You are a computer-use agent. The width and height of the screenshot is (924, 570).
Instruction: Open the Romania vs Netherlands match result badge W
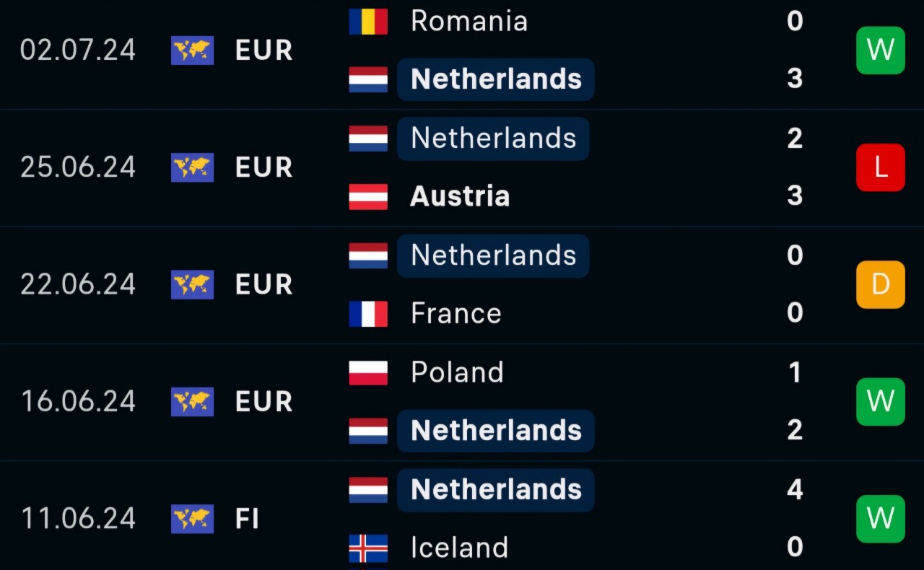(880, 51)
